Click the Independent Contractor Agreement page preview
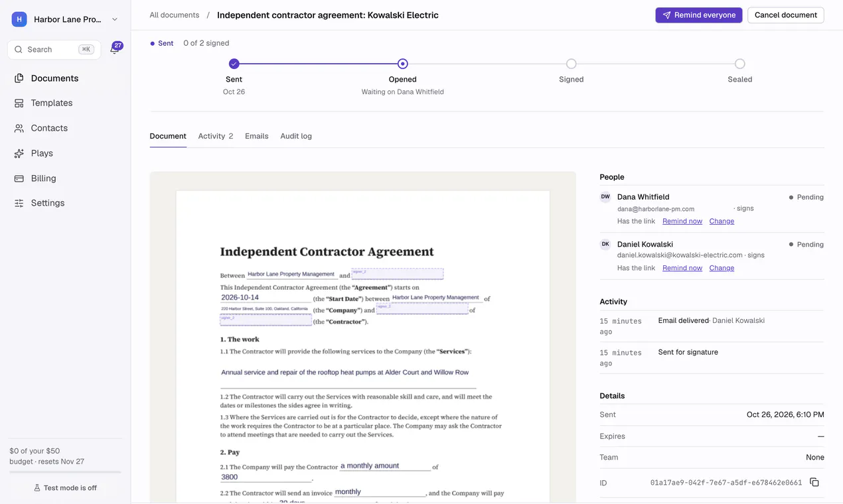Image resolution: width=843 pixels, height=504 pixels. tap(362, 347)
